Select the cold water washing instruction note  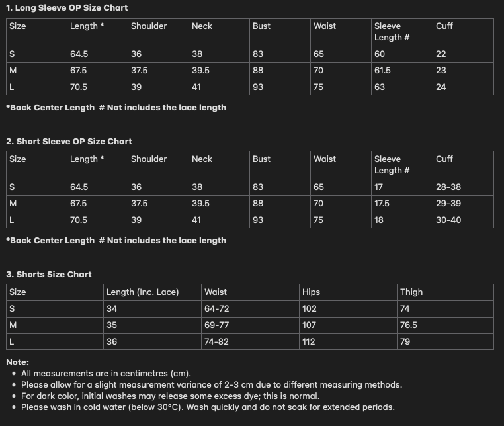(208, 407)
